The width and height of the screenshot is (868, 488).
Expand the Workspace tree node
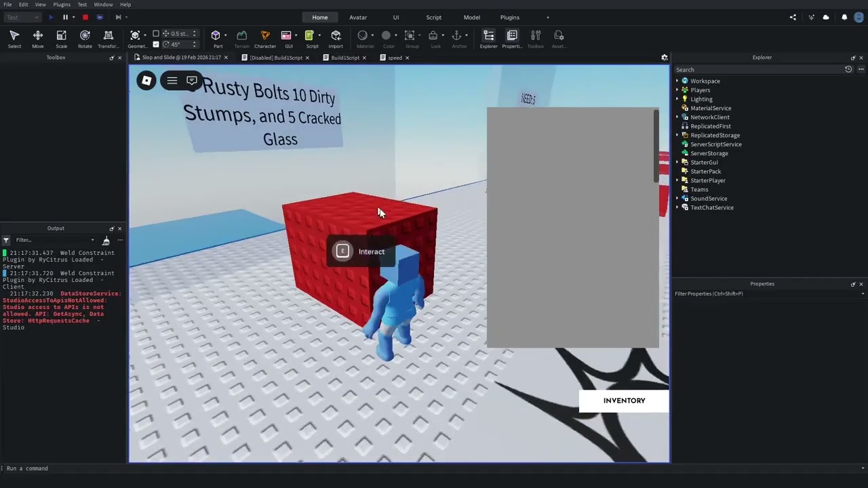point(677,81)
